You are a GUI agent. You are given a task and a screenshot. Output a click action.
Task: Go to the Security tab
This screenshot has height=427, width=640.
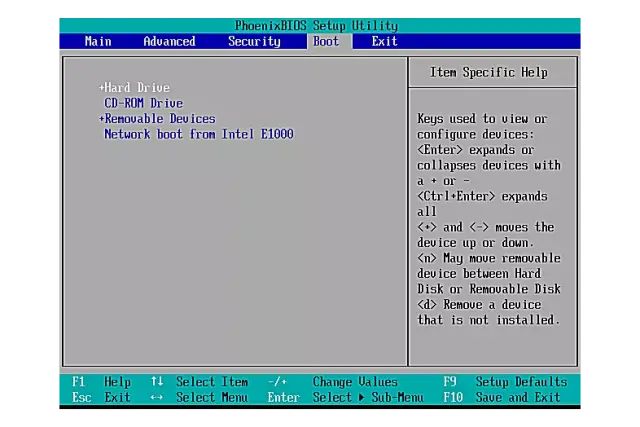click(x=253, y=41)
